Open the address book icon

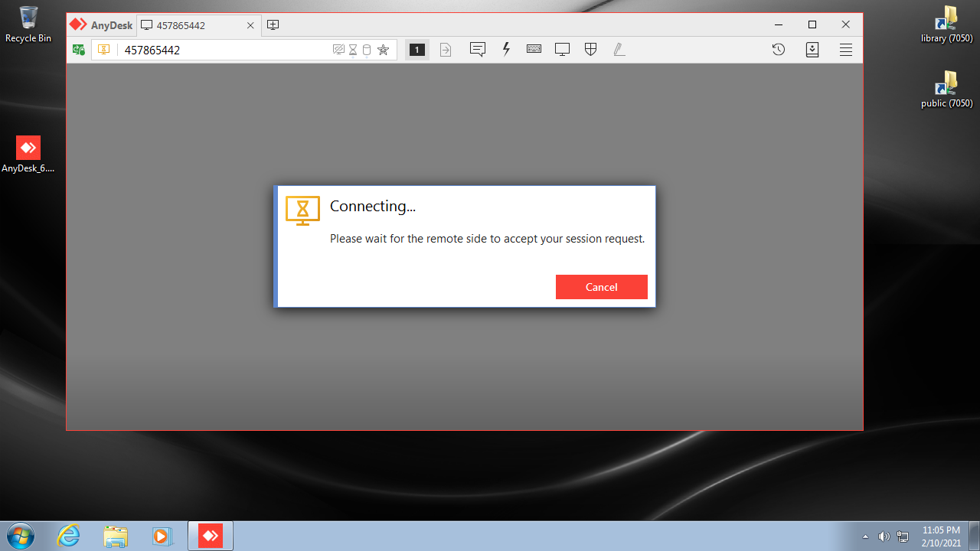point(812,50)
